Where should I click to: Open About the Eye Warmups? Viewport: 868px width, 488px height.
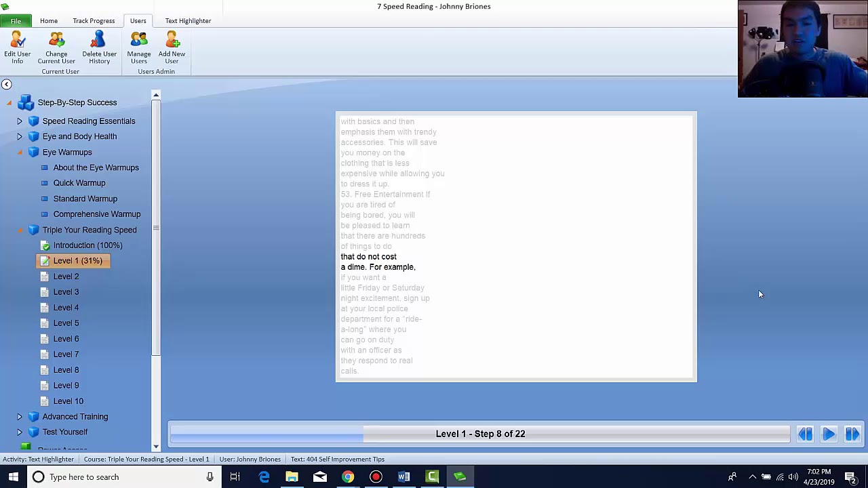(96, 167)
